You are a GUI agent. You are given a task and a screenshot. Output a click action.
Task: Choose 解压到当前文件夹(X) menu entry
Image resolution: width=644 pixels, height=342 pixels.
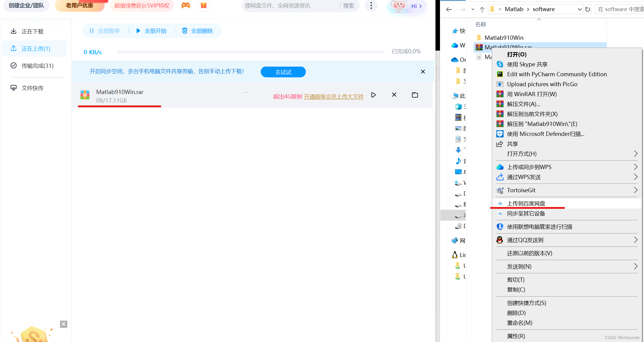532,114
